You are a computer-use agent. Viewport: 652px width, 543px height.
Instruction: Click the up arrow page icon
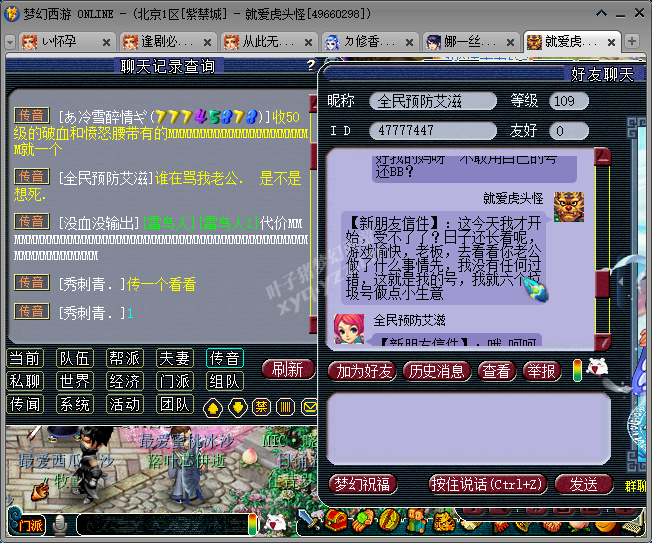point(213,408)
